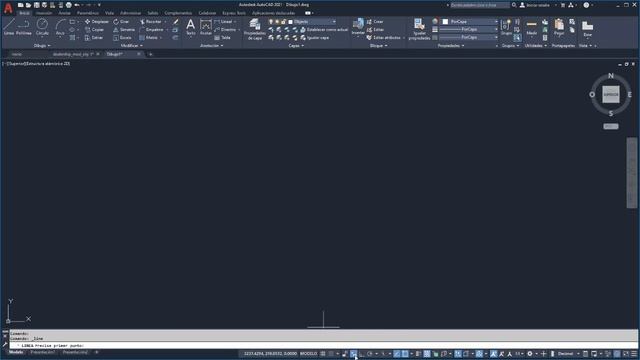Click the title bar search input field
This screenshot has height=360, width=640.
coord(480,5)
